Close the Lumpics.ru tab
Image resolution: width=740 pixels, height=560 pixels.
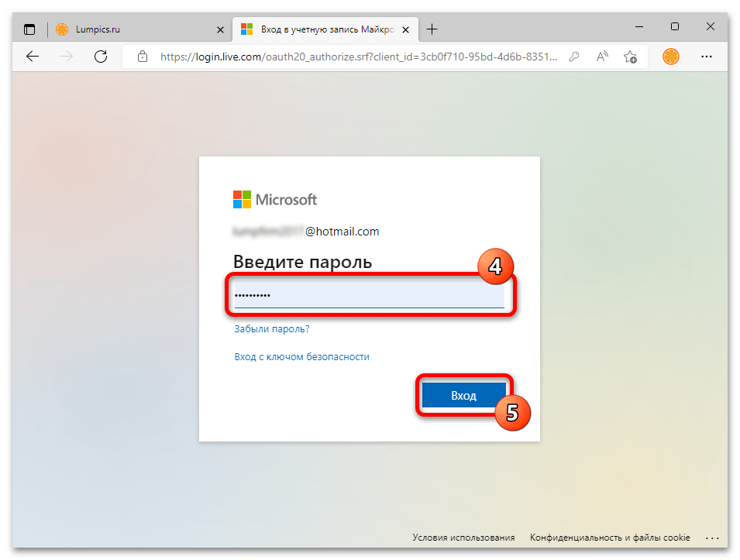pos(220,29)
